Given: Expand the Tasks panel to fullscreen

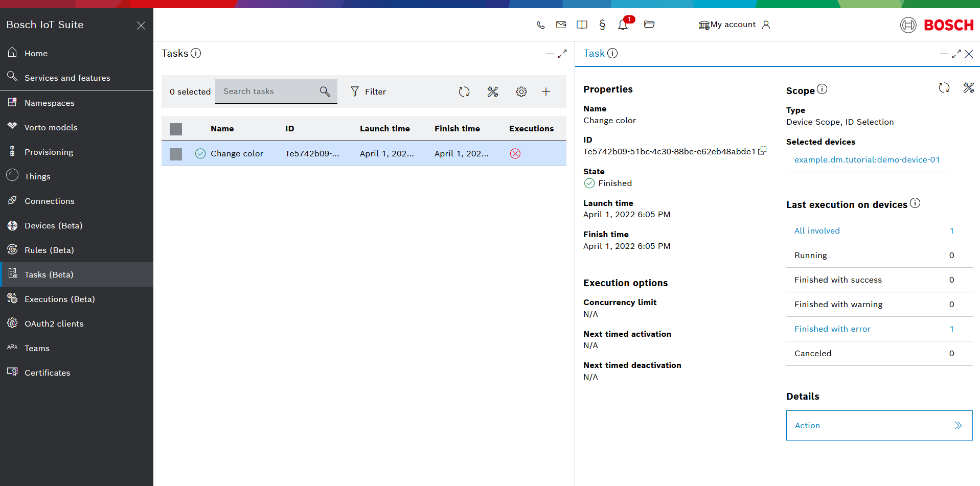Looking at the screenshot, I should (562, 54).
